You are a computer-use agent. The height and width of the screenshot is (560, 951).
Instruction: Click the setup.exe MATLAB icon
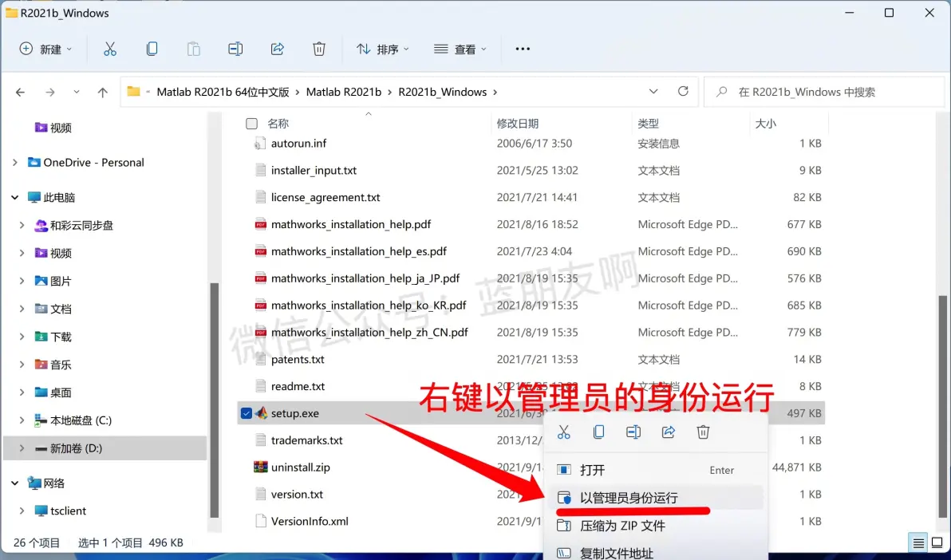[x=261, y=413]
